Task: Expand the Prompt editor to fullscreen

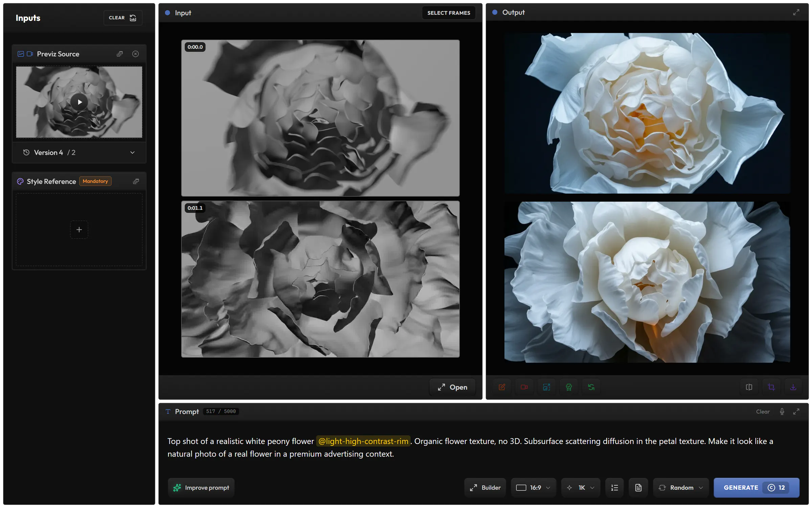Action: (x=796, y=411)
